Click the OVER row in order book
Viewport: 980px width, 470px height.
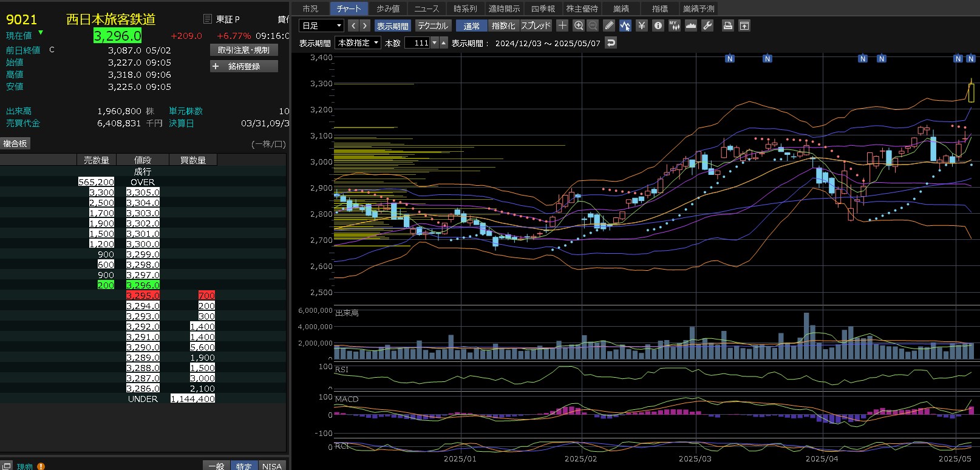(143, 182)
